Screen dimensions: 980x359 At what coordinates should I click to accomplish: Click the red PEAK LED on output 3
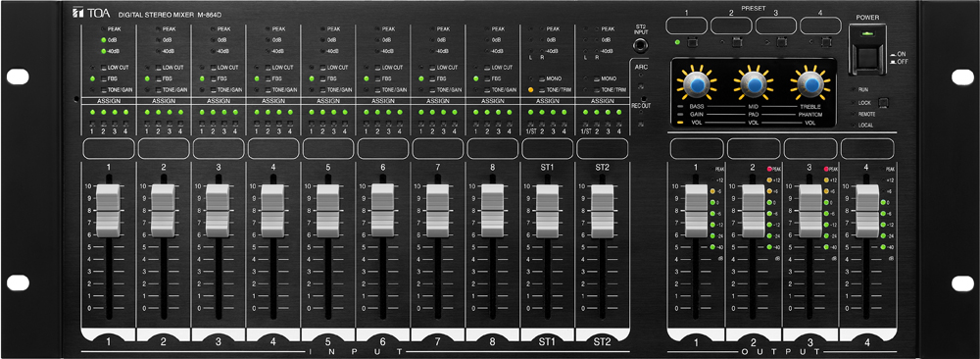tap(826, 169)
